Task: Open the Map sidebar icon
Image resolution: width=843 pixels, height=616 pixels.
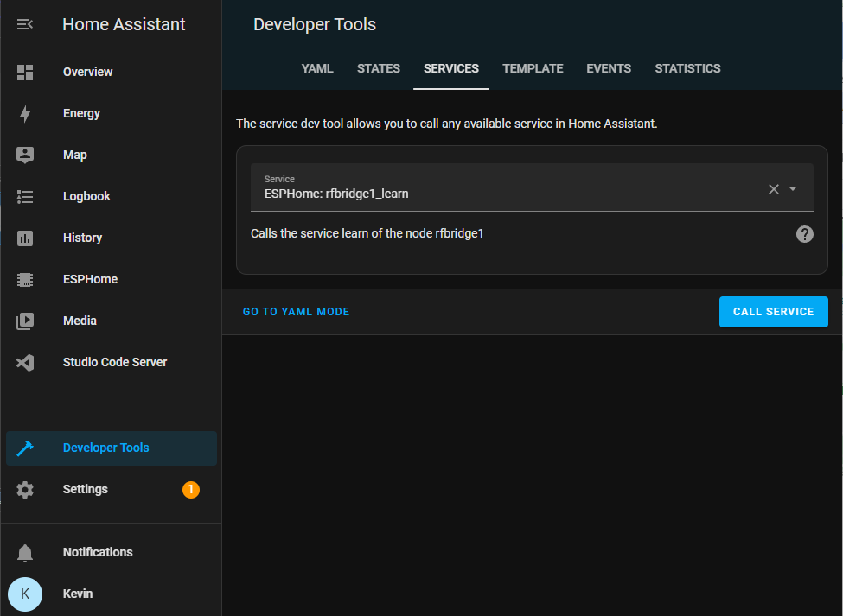Action: 25,156
